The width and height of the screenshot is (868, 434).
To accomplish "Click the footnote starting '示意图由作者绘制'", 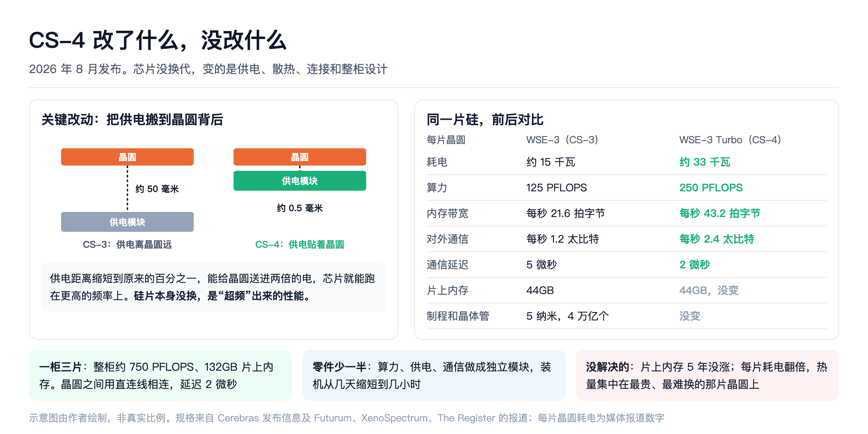I will 346,418.
